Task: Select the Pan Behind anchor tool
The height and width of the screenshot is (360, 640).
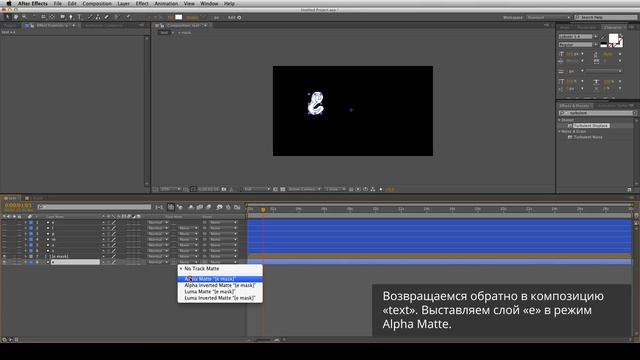Action: click(52, 17)
